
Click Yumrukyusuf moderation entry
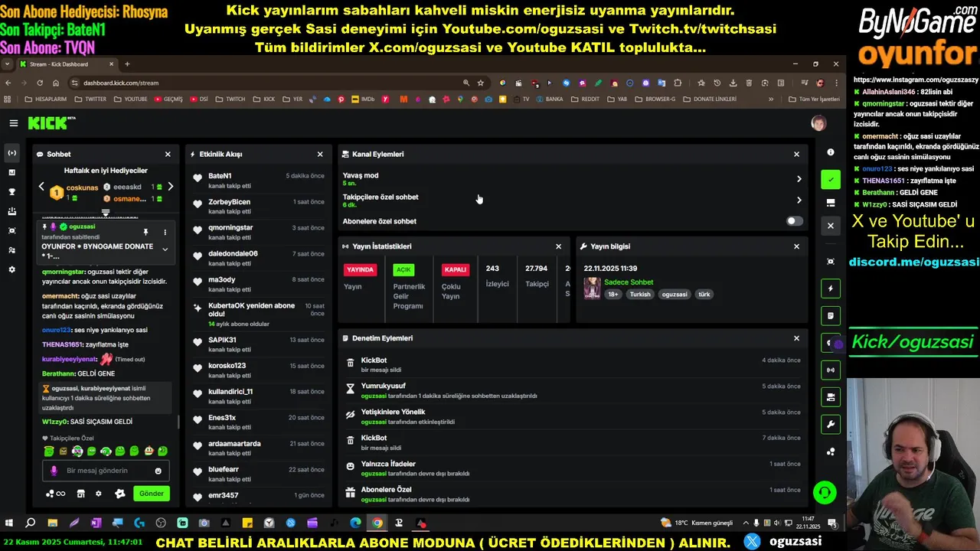(573, 391)
